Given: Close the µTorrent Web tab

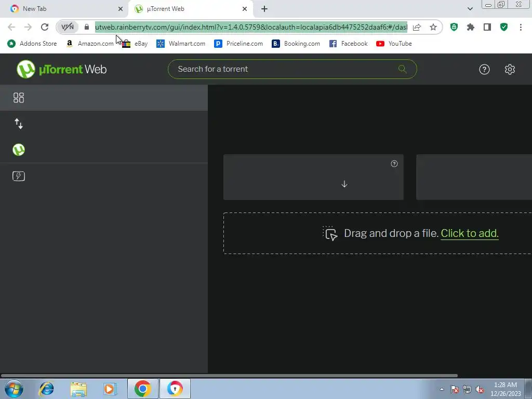Looking at the screenshot, I should [245, 9].
